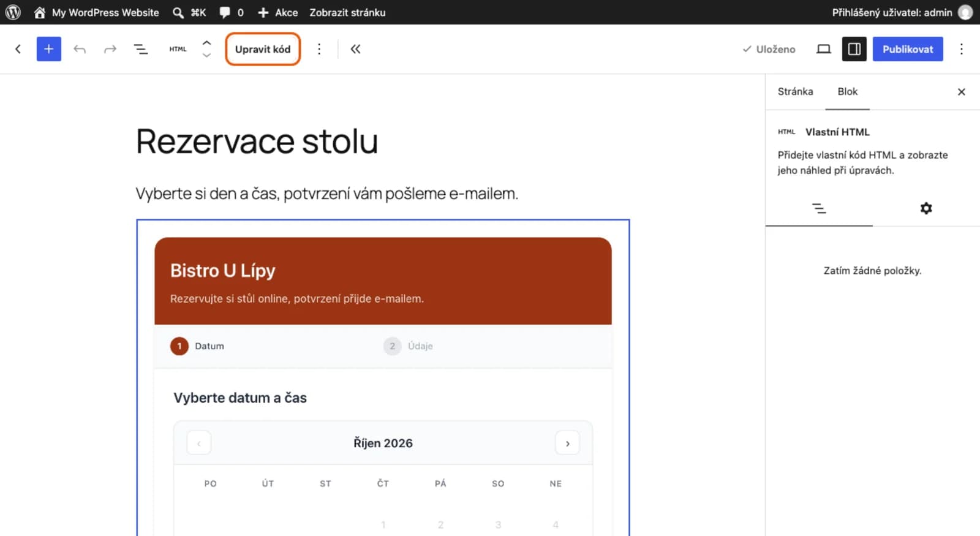Open the search command palette

point(189,12)
